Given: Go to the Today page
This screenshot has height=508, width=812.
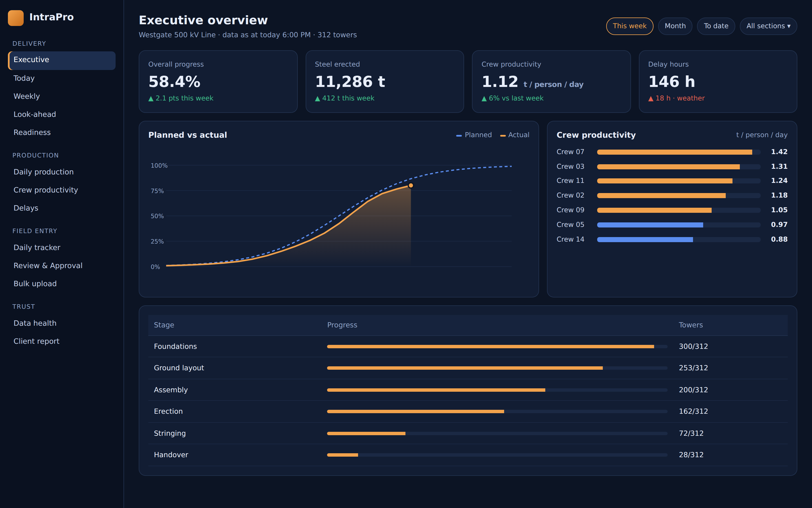Looking at the screenshot, I should [62, 78].
